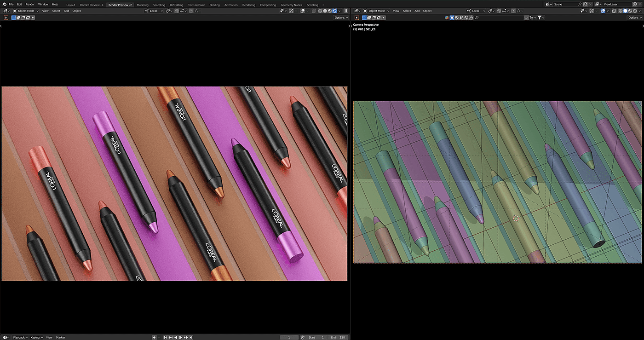Toggle X-ray in right viewport
Viewport: 644px width, 340px height.
[x=614, y=11]
